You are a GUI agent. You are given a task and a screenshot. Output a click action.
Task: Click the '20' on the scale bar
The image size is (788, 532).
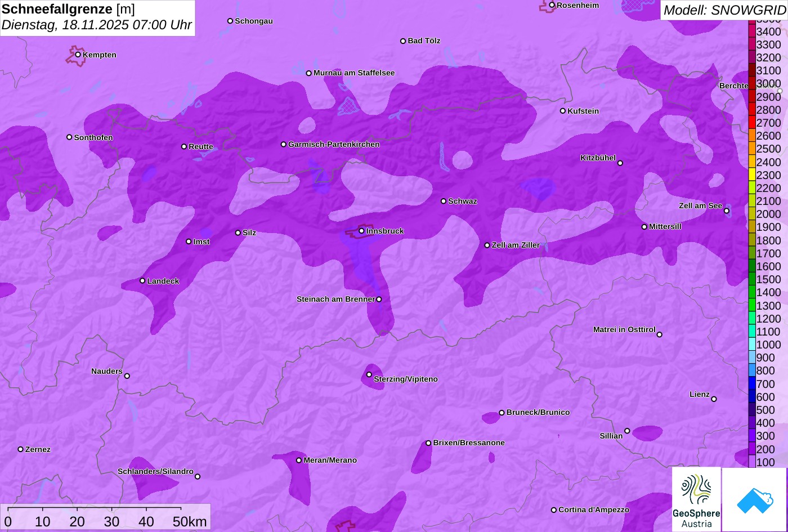coord(77,521)
